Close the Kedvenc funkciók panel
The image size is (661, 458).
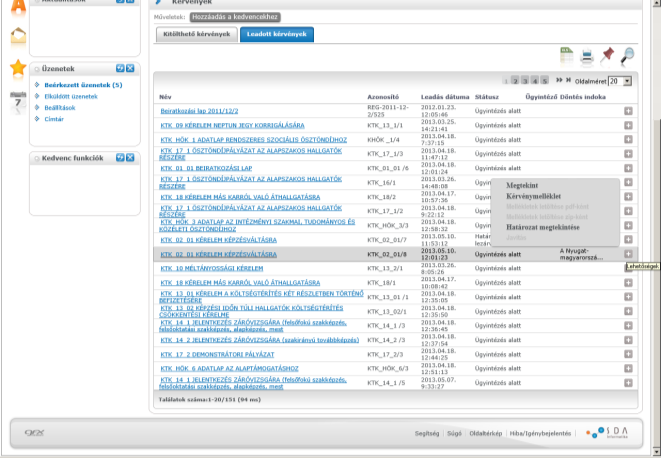[x=130, y=157]
